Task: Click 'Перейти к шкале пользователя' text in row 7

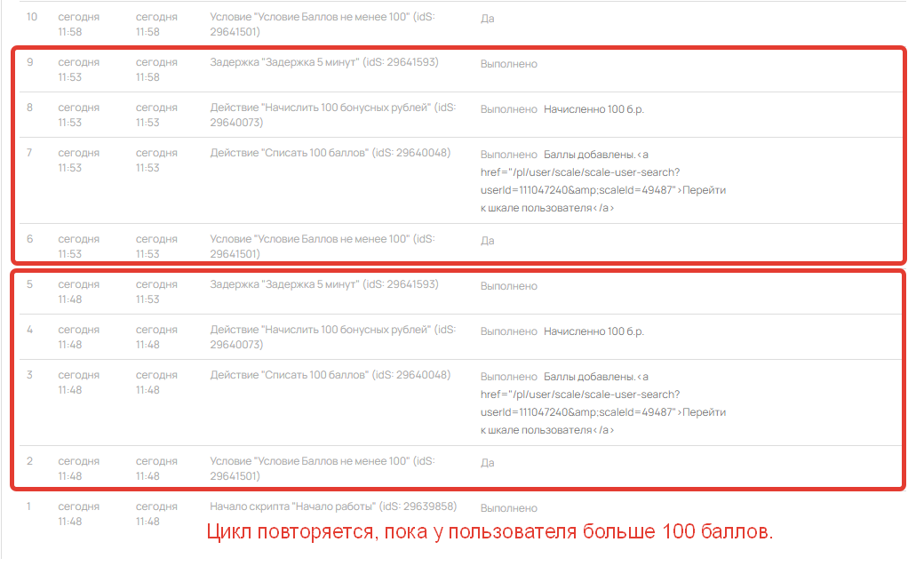Action: [603, 199]
